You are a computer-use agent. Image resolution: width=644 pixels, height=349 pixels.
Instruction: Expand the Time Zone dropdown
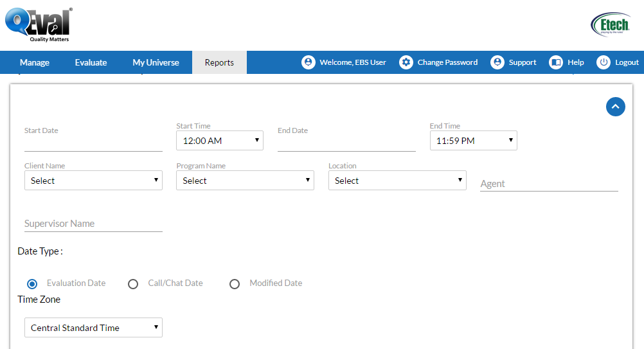coord(93,328)
